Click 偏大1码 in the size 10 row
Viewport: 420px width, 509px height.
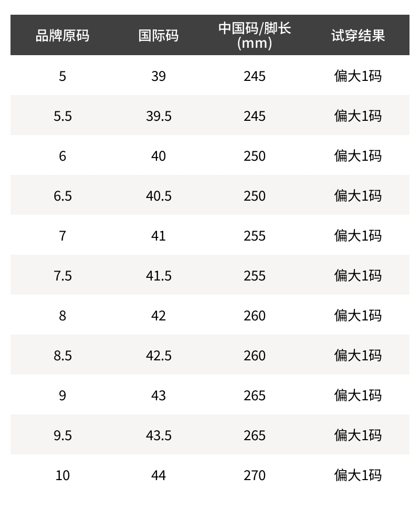[x=358, y=475]
